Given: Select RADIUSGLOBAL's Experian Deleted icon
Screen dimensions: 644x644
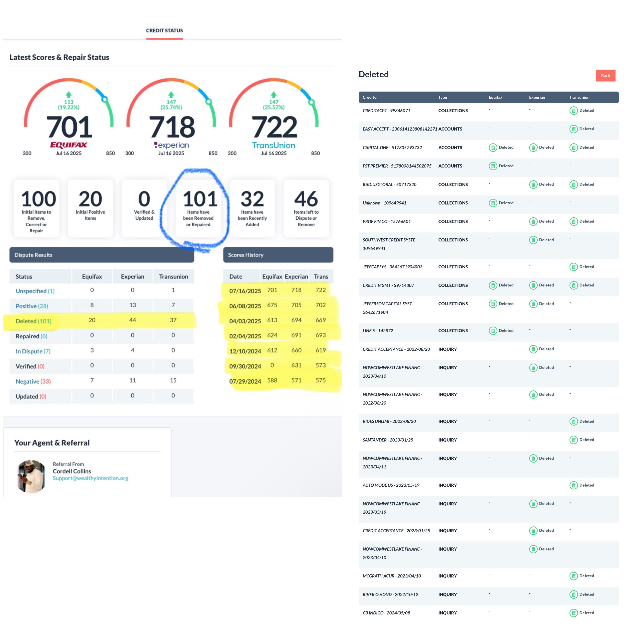Looking at the screenshot, I should pyautogui.click(x=534, y=184).
